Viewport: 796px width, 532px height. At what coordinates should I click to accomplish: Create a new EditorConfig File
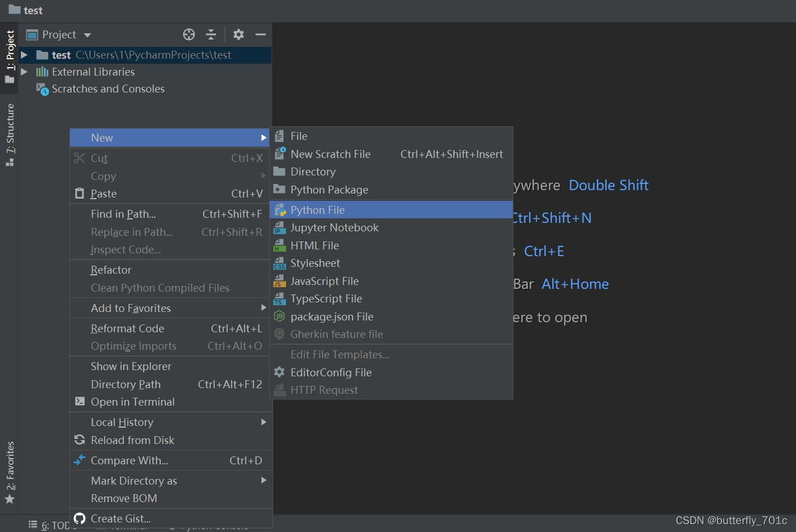[391, 372]
